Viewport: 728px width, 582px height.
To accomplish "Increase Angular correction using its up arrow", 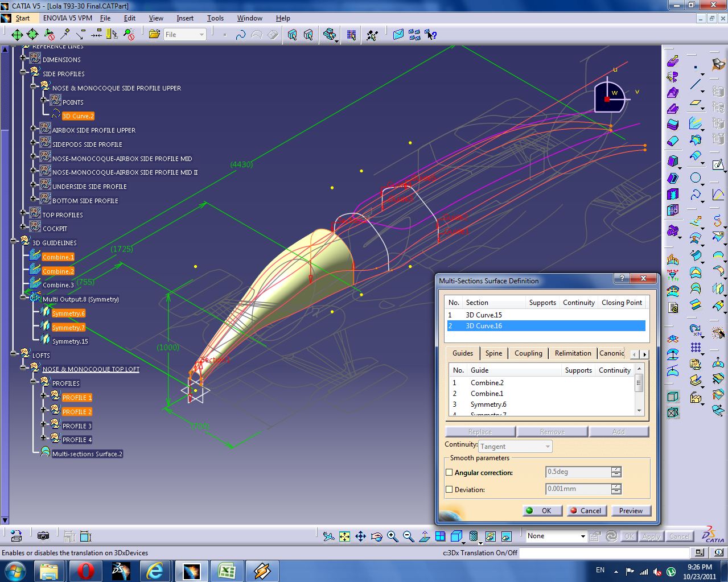I will click(x=616, y=469).
